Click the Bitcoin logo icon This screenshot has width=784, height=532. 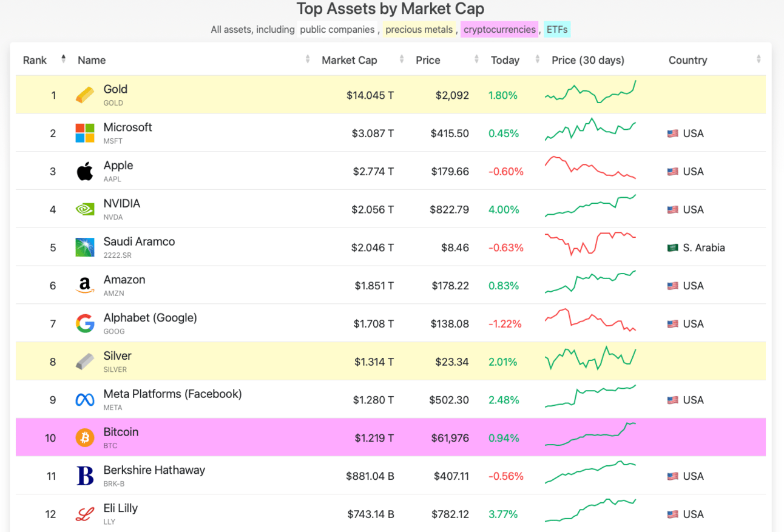coord(85,438)
